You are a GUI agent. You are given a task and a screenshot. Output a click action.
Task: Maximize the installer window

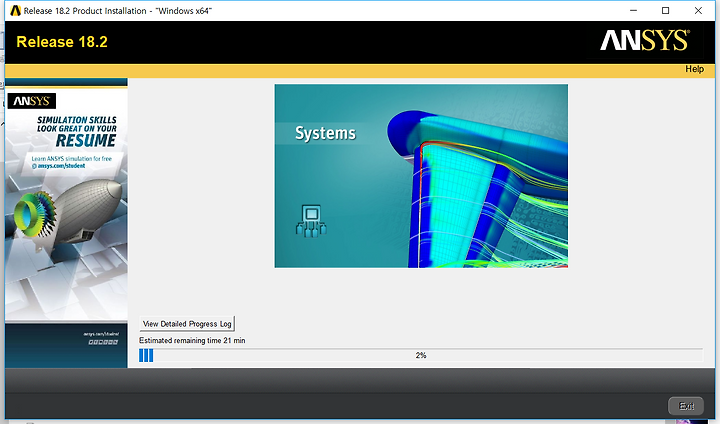(665, 11)
